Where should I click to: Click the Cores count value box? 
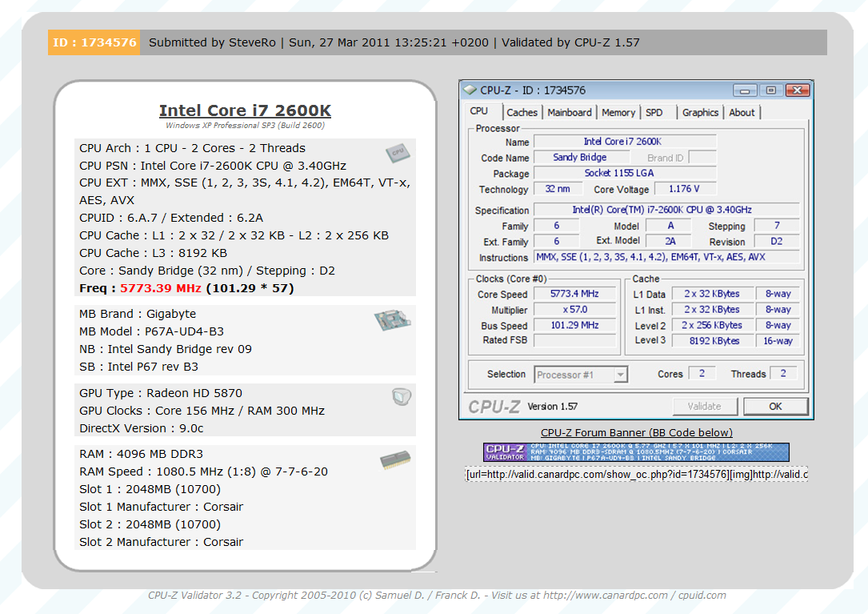702,374
